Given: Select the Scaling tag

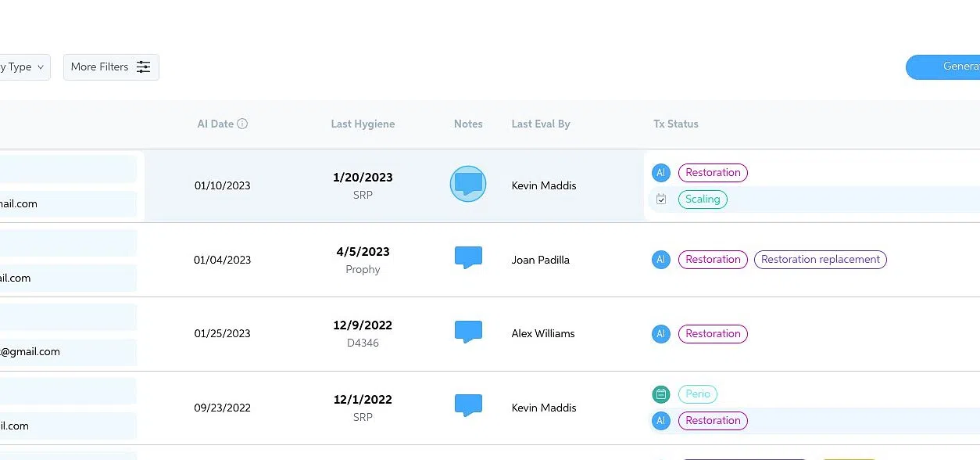Looking at the screenshot, I should (x=703, y=199).
